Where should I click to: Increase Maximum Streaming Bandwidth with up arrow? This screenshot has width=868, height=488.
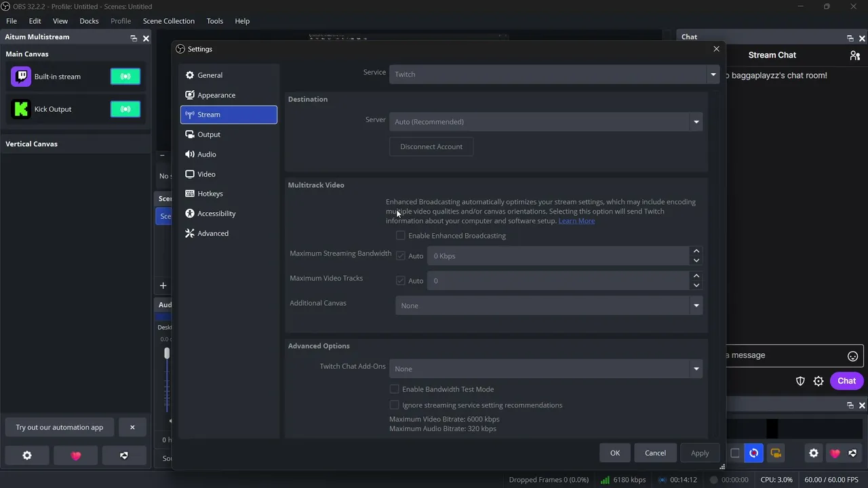(x=696, y=251)
